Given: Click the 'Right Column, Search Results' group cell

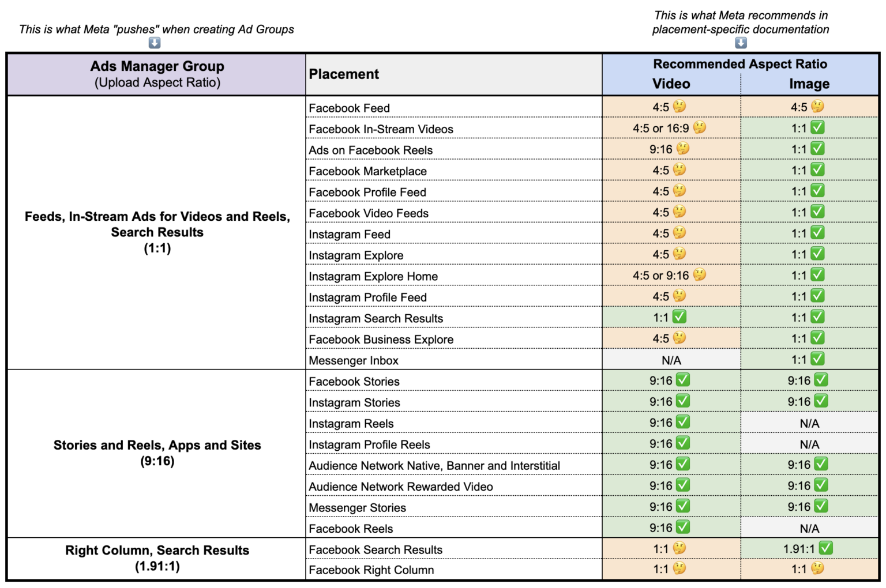Looking at the screenshot, I should click(x=157, y=559).
